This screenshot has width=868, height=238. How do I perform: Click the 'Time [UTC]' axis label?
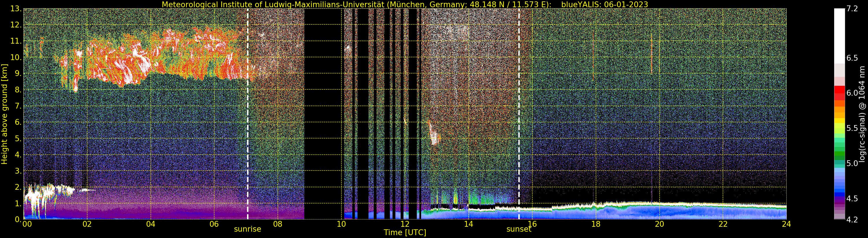click(405, 233)
